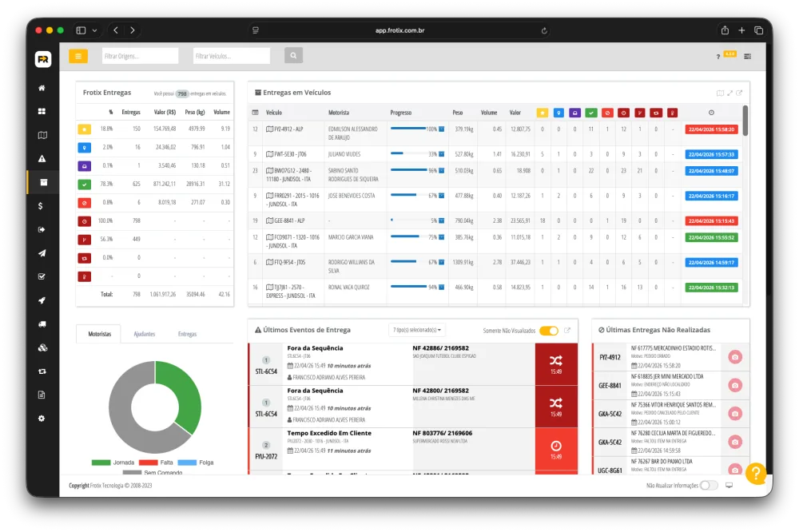Open the map view icon in Entregas em Veículos header
Screen dimensions: 799x532
(720, 93)
